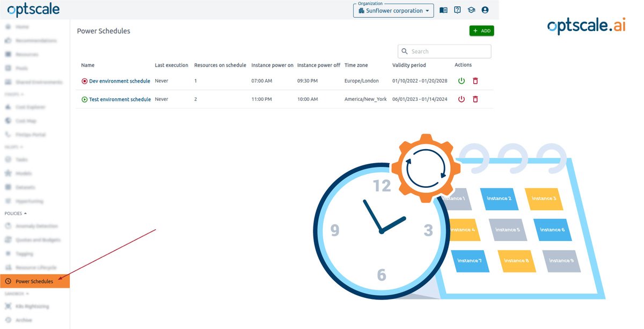Click the Instance power on column header
Screen dimensions: 644x329
[272, 65]
